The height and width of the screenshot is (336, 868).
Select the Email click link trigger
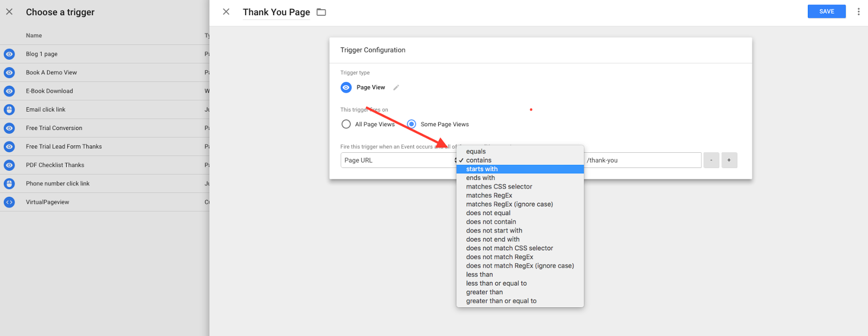tap(105, 109)
